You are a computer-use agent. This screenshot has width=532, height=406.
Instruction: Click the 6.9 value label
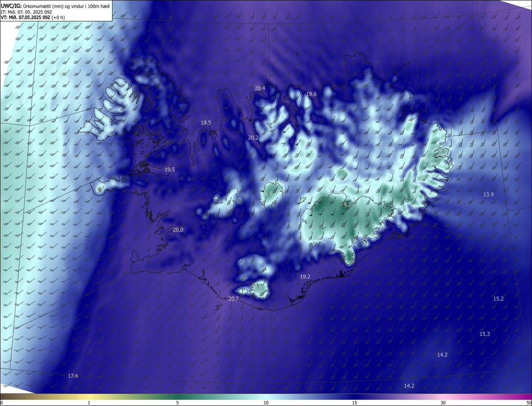(258, 287)
